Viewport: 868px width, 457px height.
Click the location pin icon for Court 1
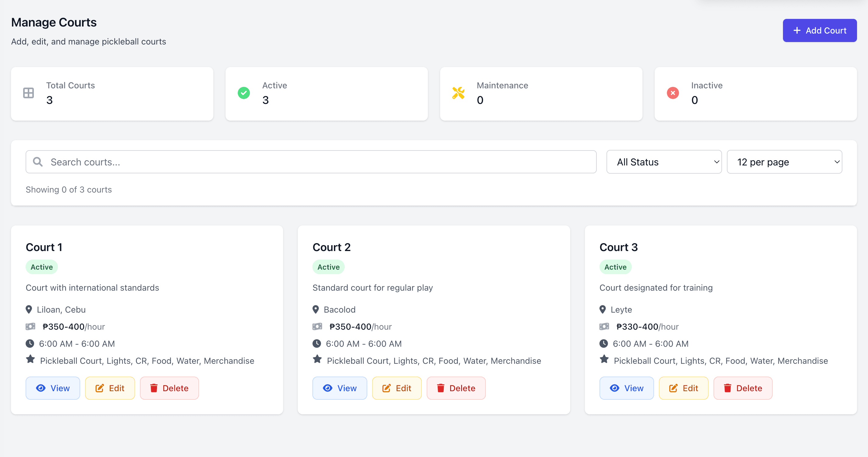29,309
